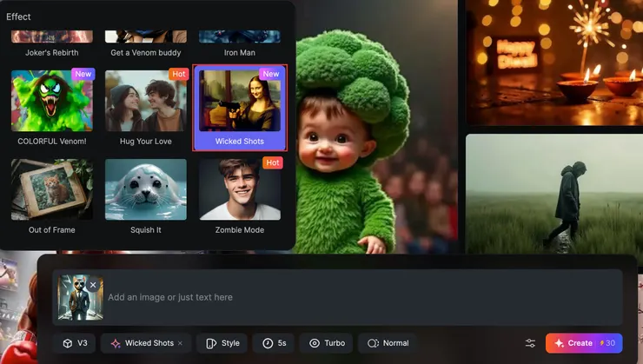Change the 5s duration setting

tap(274, 343)
